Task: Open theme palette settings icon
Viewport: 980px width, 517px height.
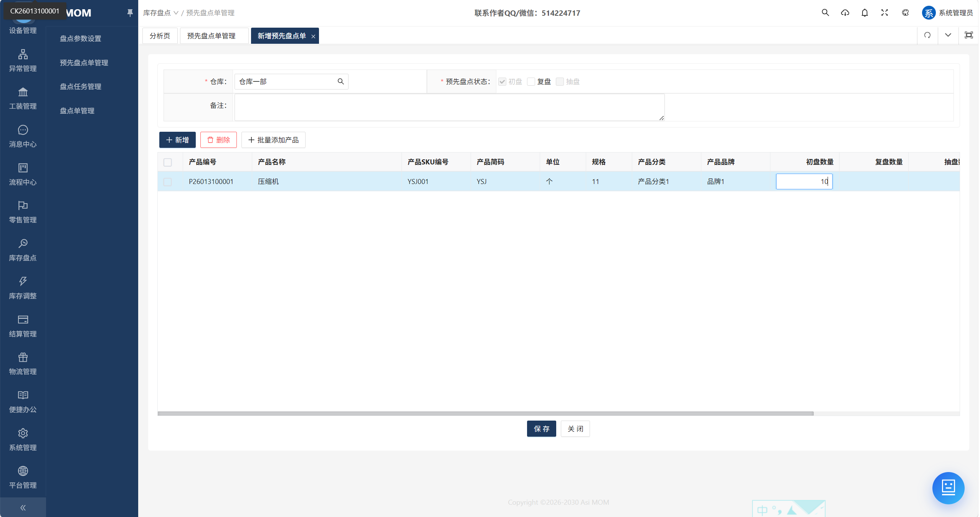Action: (905, 13)
